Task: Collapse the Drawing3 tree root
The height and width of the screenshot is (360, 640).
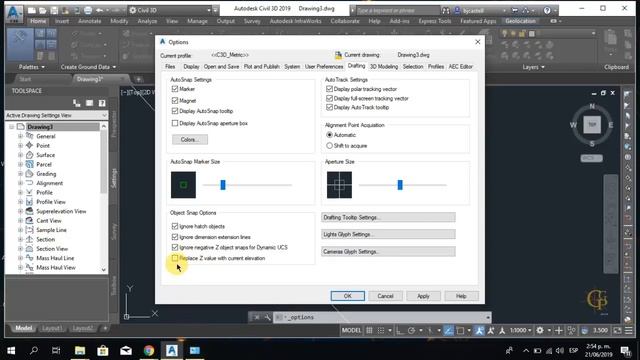Action: click(x=11, y=127)
